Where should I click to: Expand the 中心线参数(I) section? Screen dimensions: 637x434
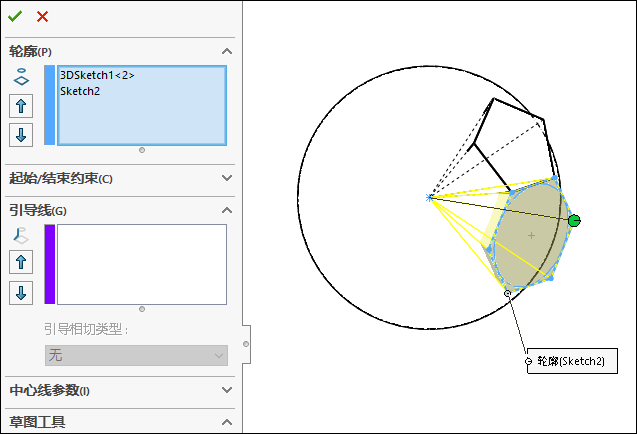pos(227,390)
